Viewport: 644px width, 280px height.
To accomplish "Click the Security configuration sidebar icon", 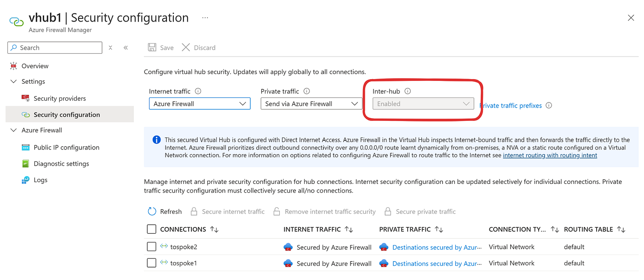I will click(x=25, y=114).
